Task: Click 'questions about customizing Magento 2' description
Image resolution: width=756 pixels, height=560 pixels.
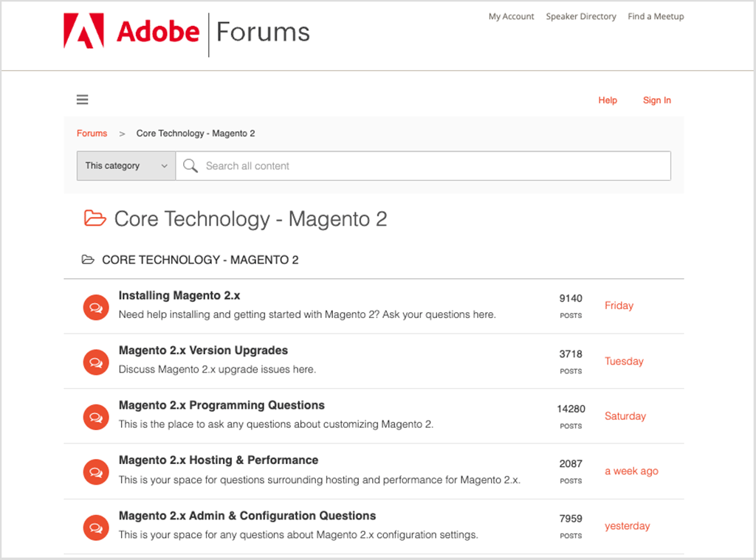Action: click(276, 424)
